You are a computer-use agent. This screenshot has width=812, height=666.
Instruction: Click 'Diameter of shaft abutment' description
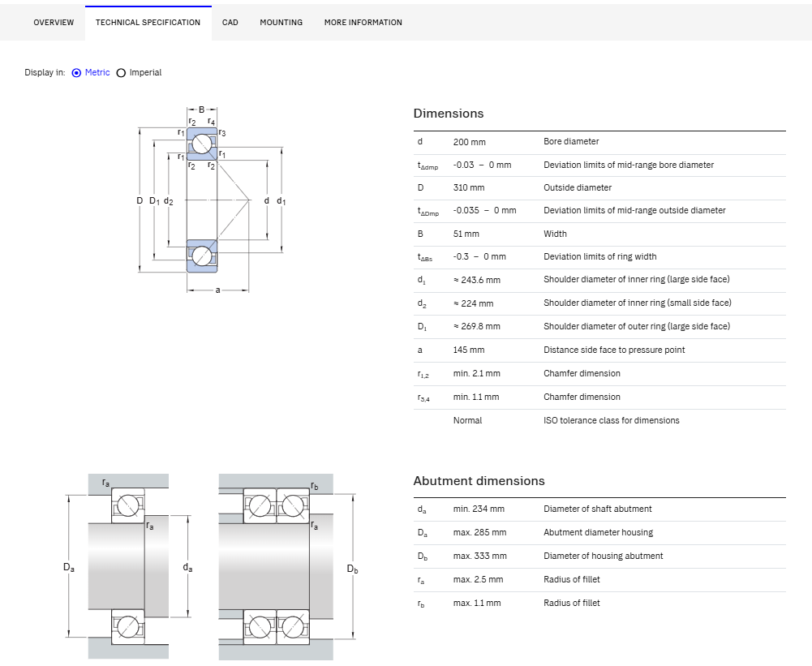(x=598, y=509)
